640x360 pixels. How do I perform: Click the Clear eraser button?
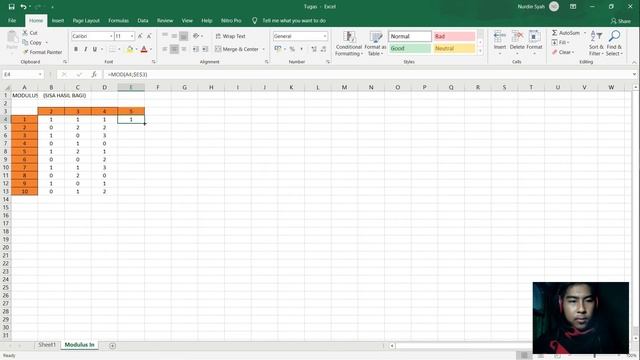[x=562, y=52]
